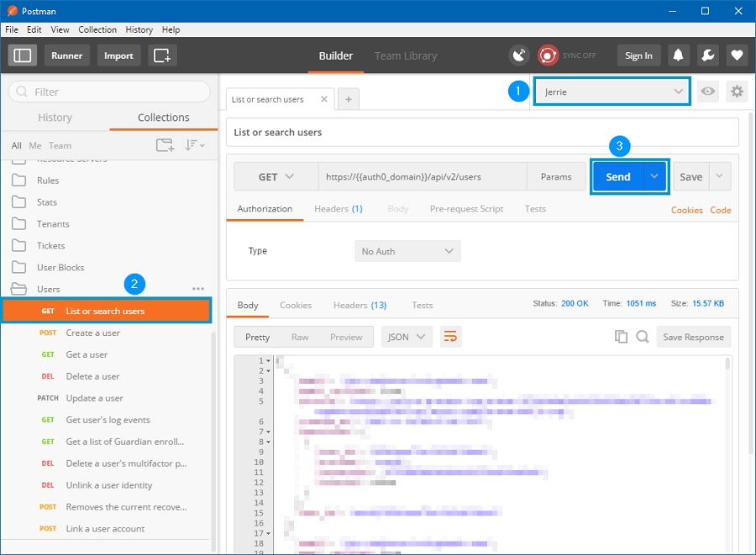Create a new collection folder icon
Viewport: 756px width, 555px height.
tap(165, 145)
